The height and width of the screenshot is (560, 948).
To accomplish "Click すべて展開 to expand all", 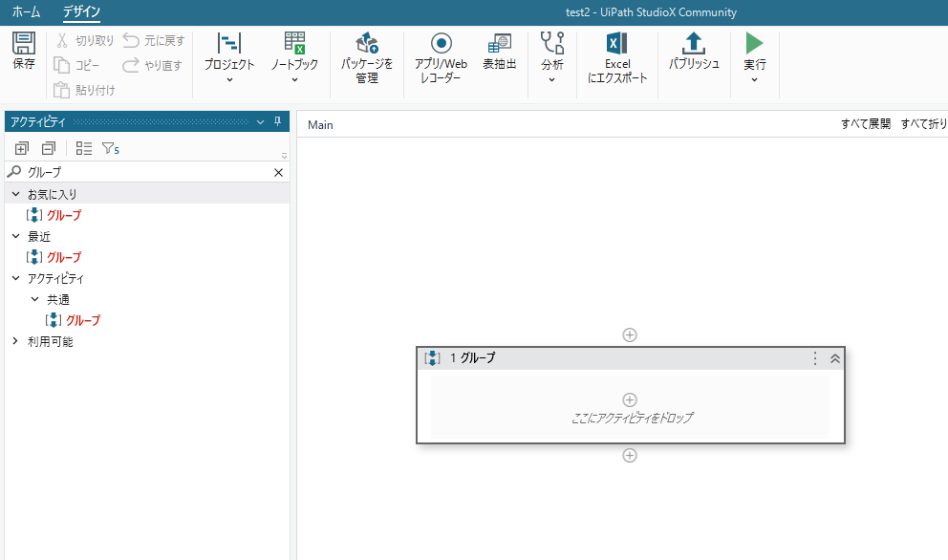I will (866, 124).
